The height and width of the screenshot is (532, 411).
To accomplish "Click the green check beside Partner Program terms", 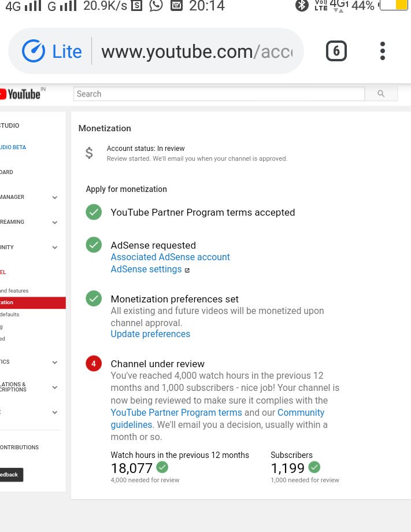I will click(x=94, y=212).
